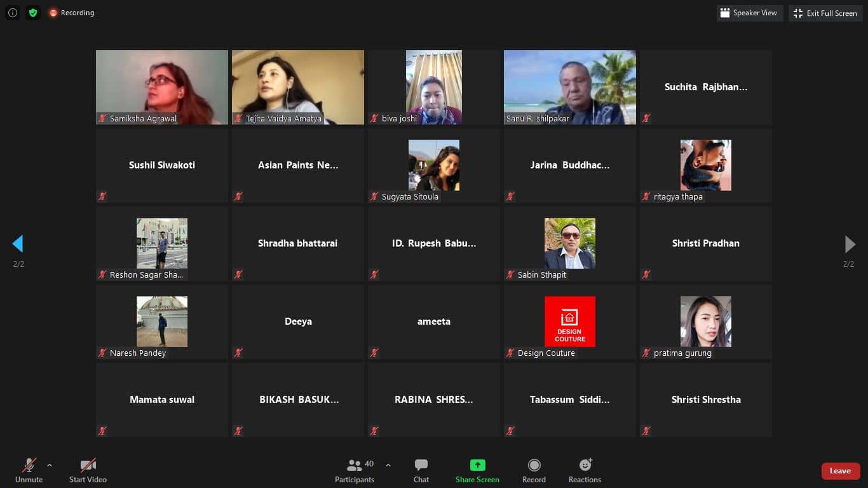This screenshot has height=488, width=868.
Task: Click muted mic icon beside Sugyata Sitoula
Action: (x=374, y=196)
